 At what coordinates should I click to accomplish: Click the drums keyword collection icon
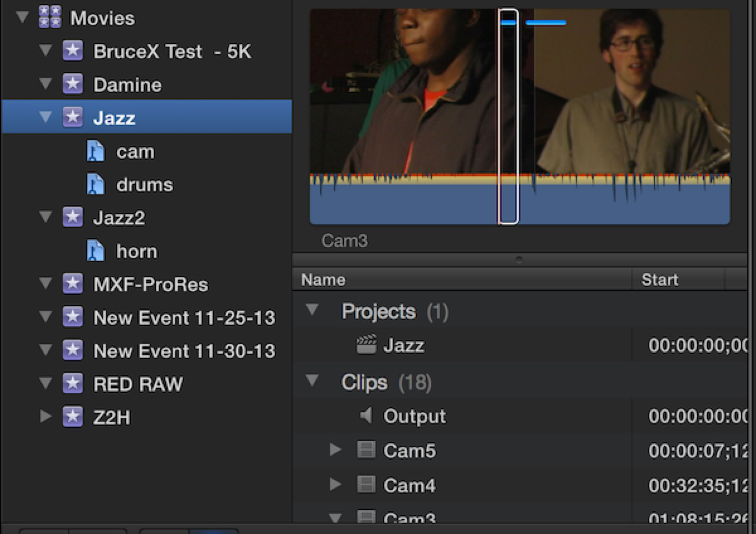(x=95, y=184)
